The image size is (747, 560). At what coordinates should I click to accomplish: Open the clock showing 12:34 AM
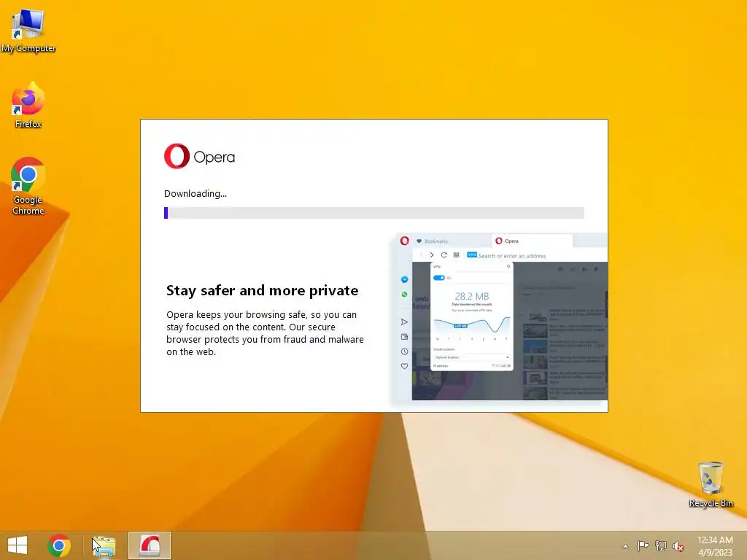715,546
